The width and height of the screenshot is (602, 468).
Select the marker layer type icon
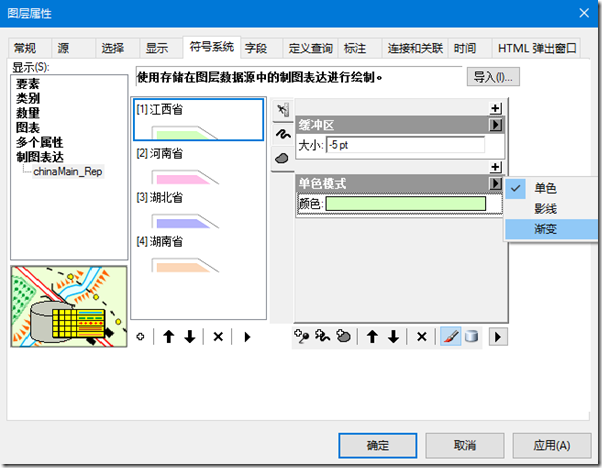(x=283, y=110)
